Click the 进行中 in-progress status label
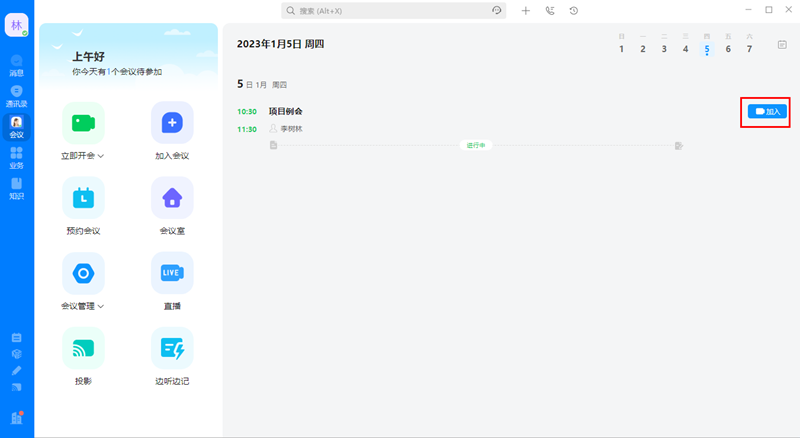 pos(476,145)
